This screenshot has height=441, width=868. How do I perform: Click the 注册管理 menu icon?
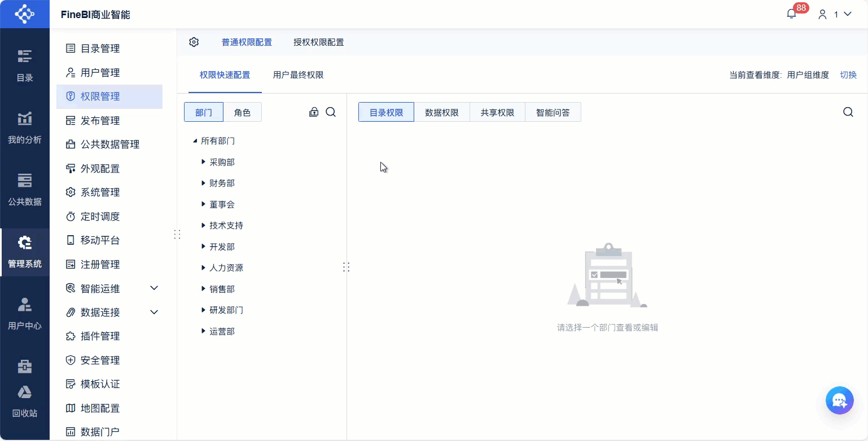coord(71,264)
